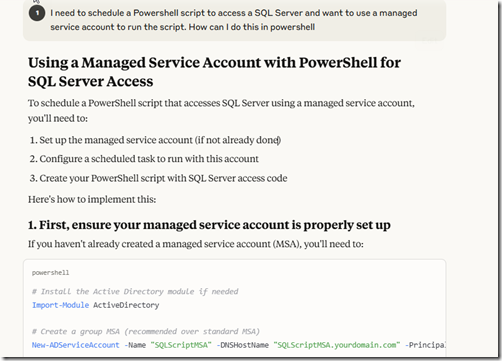
Task: Click the user avatar circle labeled 1
Action: coord(37,13)
